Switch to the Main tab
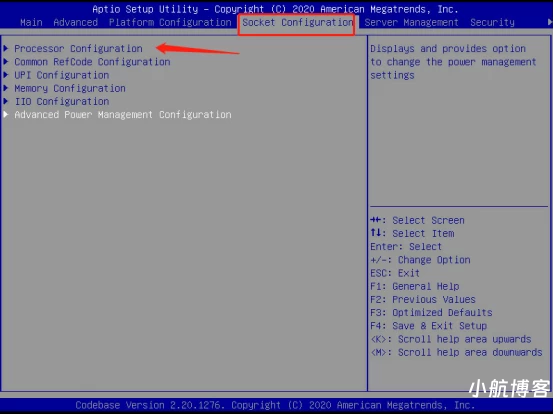 pyautogui.click(x=31, y=22)
